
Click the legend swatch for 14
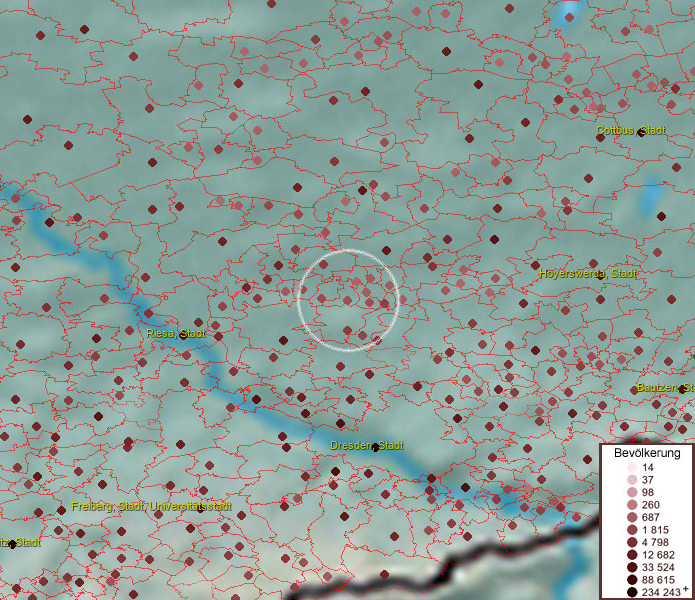click(x=633, y=467)
